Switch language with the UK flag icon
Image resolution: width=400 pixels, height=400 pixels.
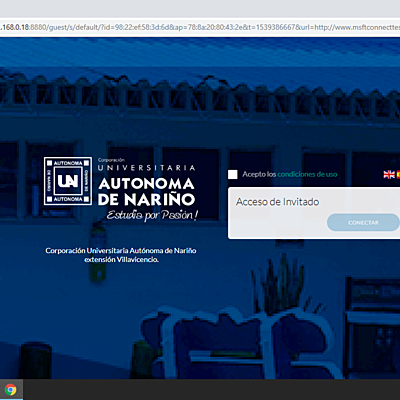(x=389, y=174)
